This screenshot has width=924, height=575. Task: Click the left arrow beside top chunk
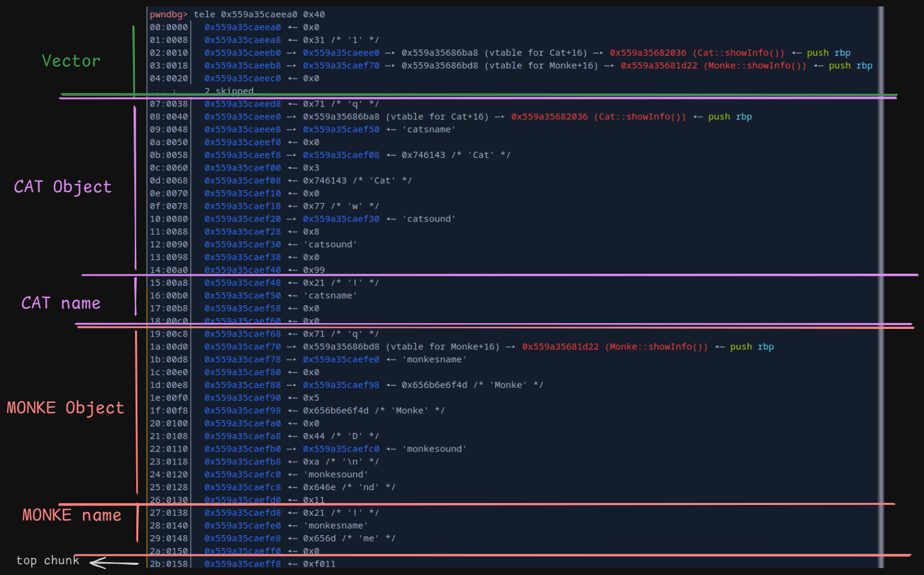112,563
